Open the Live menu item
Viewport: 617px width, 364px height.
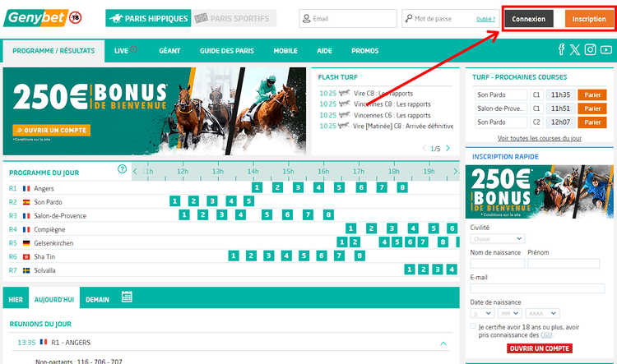coord(126,50)
